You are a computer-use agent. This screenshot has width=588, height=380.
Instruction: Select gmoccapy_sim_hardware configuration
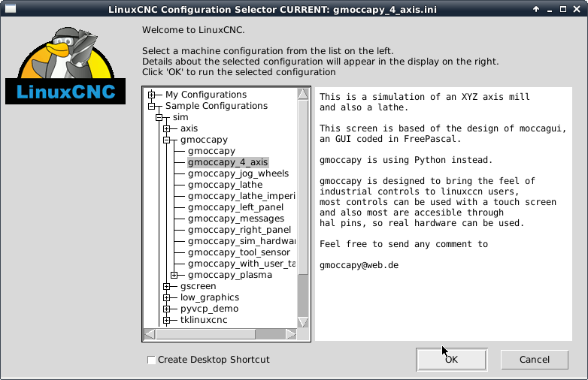[241, 241]
